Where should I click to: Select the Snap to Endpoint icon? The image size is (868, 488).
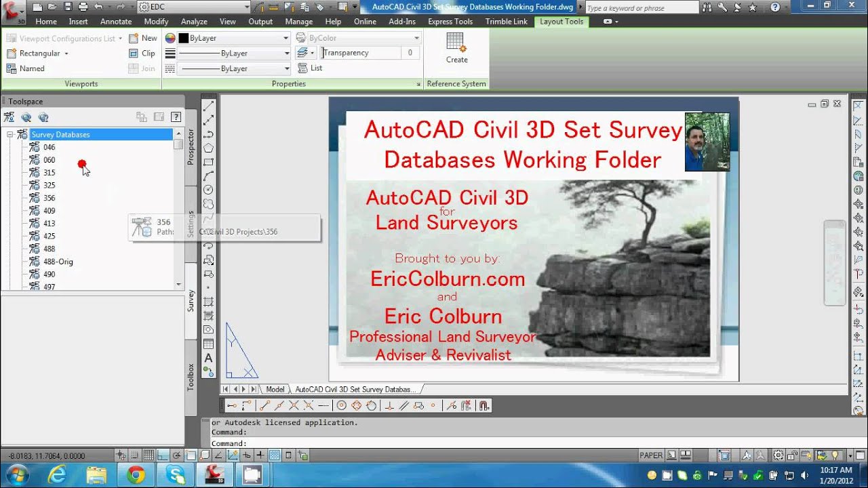(x=265, y=406)
